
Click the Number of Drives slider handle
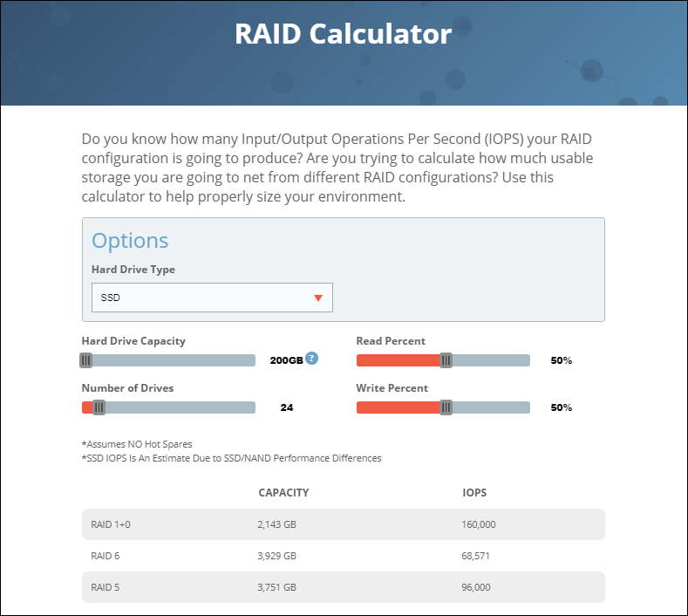coord(99,407)
